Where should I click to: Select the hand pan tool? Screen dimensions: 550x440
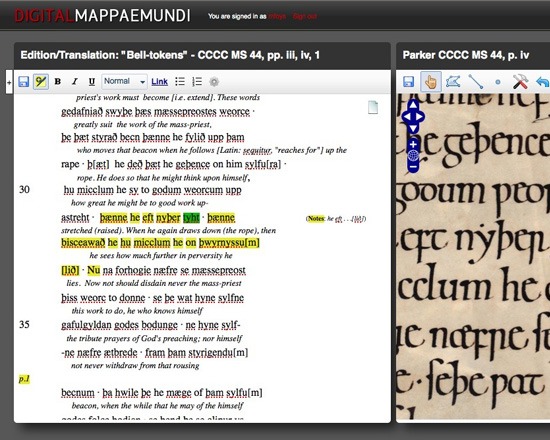pos(430,82)
